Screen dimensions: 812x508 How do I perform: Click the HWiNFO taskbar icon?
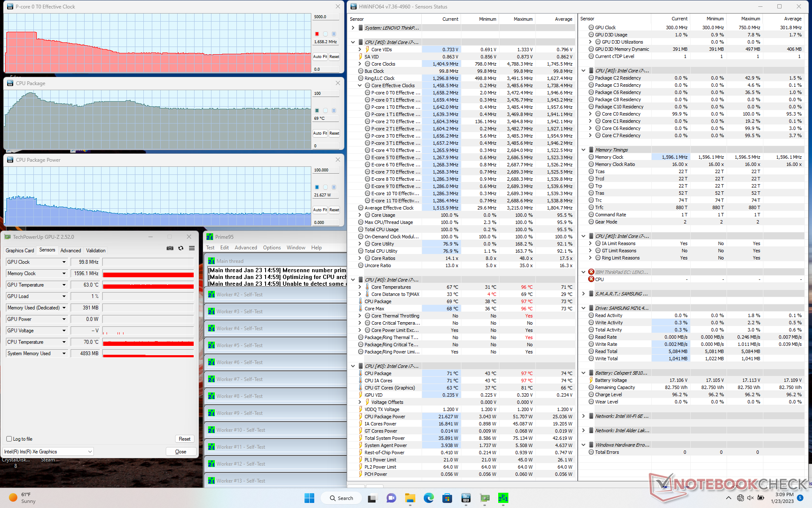[x=466, y=498]
